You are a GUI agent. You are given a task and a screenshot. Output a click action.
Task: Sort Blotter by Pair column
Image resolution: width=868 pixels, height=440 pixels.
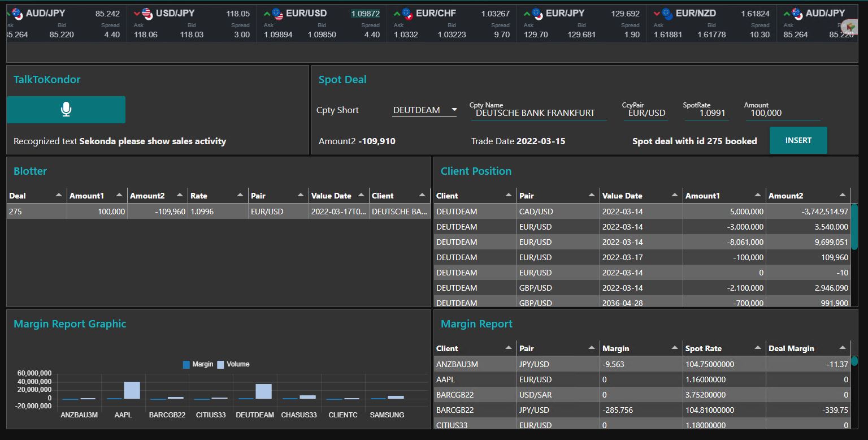tap(278, 196)
